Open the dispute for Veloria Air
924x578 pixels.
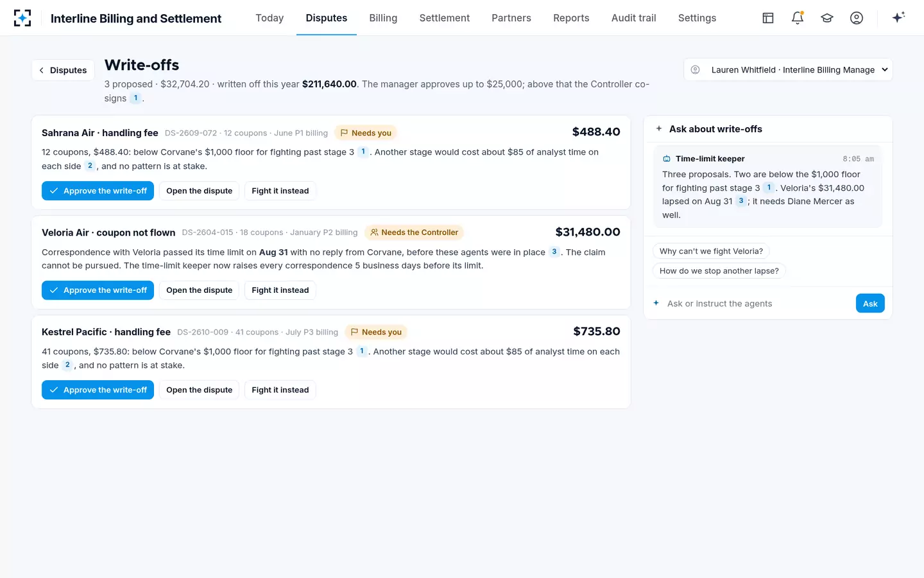(199, 290)
